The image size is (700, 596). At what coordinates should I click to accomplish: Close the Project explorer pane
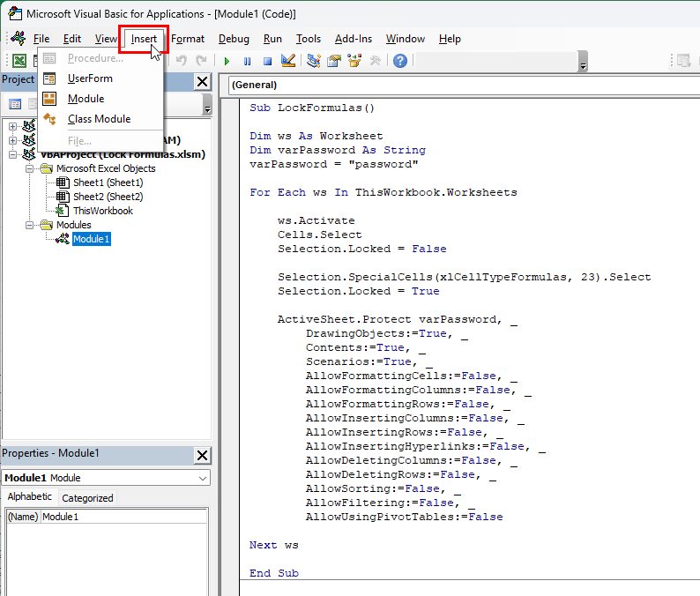(x=202, y=82)
